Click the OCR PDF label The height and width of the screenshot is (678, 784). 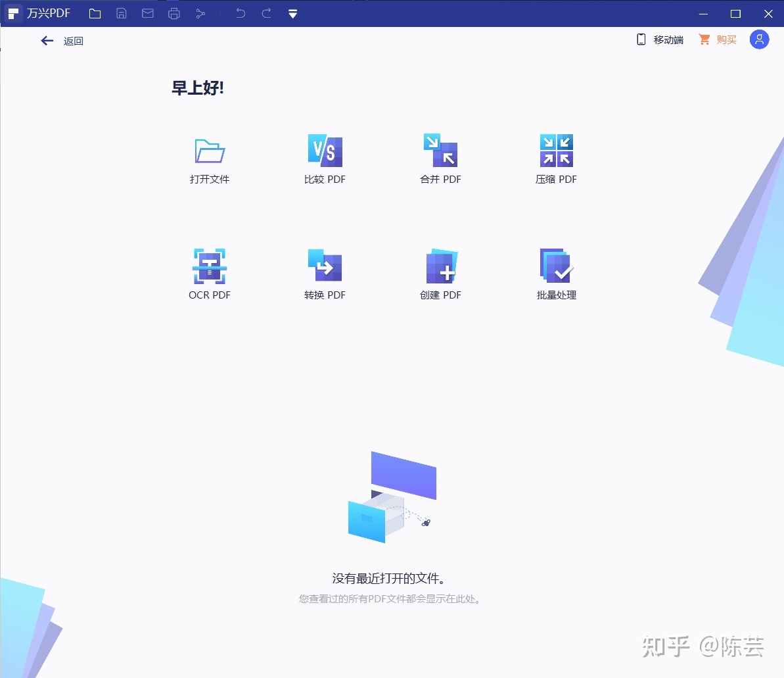pos(210,295)
